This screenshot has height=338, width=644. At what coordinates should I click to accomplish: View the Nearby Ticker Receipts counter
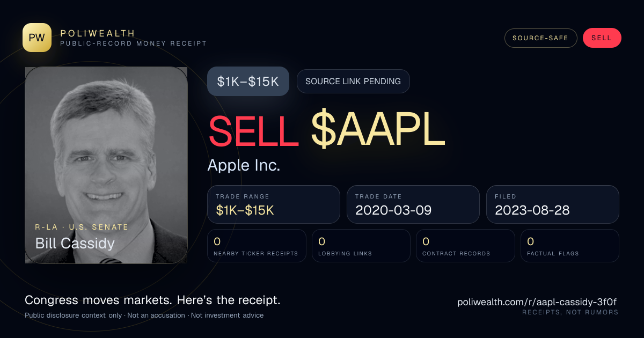pos(257,246)
